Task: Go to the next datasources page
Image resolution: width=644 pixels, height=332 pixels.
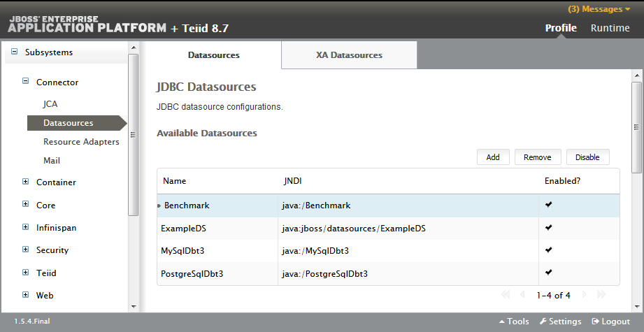Action: pyautogui.click(x=584, y=295)
